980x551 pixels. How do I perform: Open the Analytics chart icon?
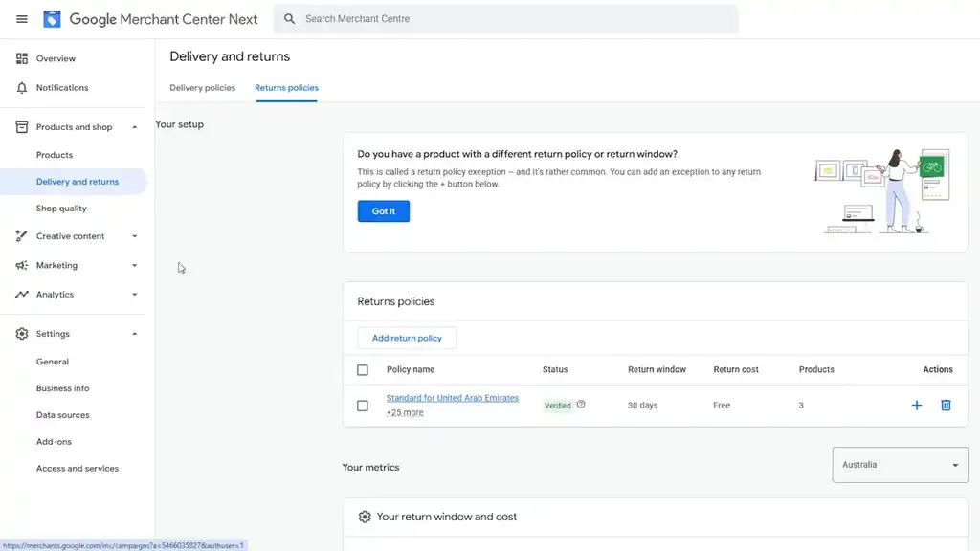pyautogui.click(x=21, y=294)
